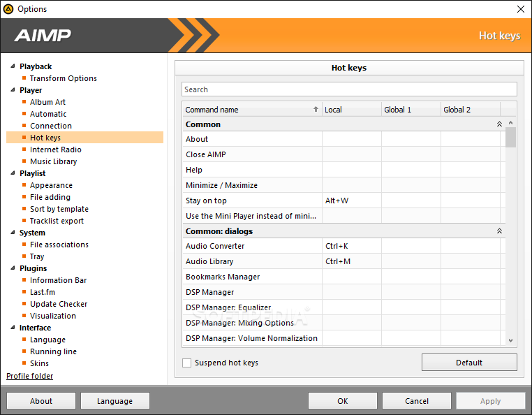Viewport: 532px width, 415px height.
Task: Click the OK button
Action: click(343, 401)
